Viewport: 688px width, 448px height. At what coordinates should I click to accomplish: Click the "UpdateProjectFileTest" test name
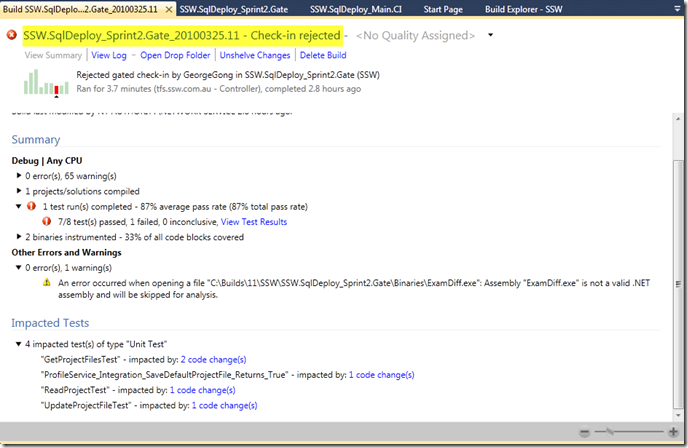tap(86, 405)
